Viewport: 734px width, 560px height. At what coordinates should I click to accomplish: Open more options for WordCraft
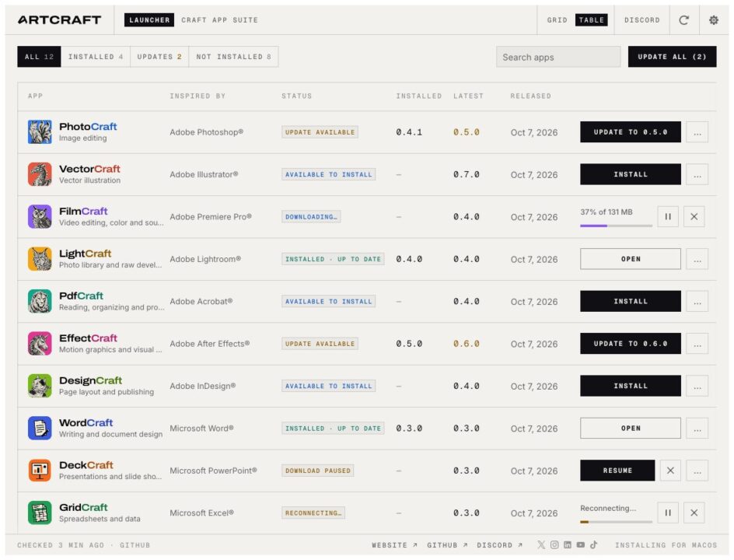[x=697, y=428]
